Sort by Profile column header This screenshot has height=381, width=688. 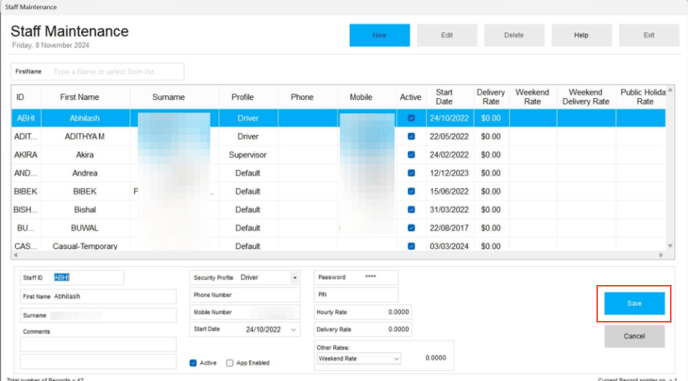click(x=243, y=97)
